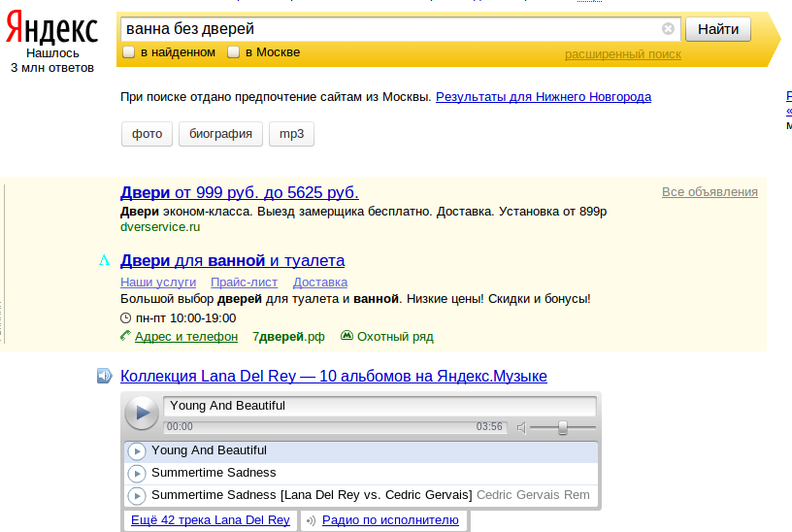Play the first Summertime Sadness track
This screenshot has width=792, height=532.
pos(137,474)
